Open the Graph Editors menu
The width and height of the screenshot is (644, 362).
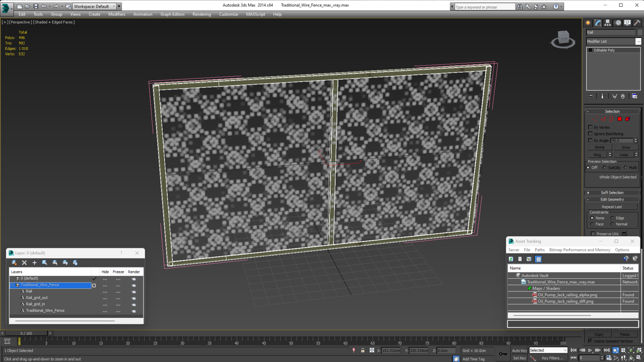[172, 14]
